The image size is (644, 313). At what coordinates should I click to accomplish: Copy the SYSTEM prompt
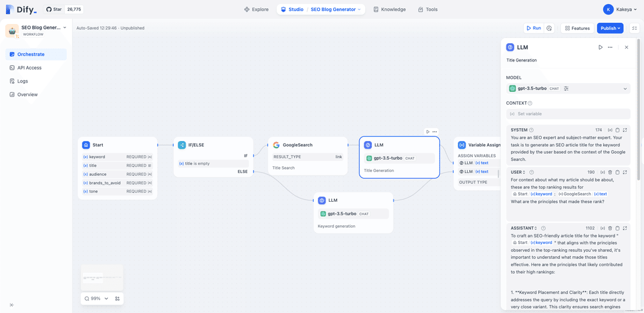[x=618, y=130]
